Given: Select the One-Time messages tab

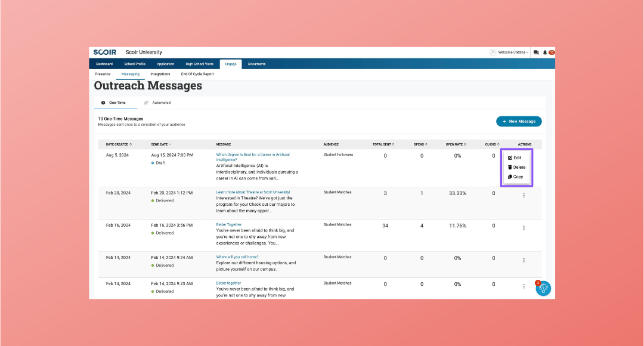Looking at the screenshot, I should tap(116, 103).
